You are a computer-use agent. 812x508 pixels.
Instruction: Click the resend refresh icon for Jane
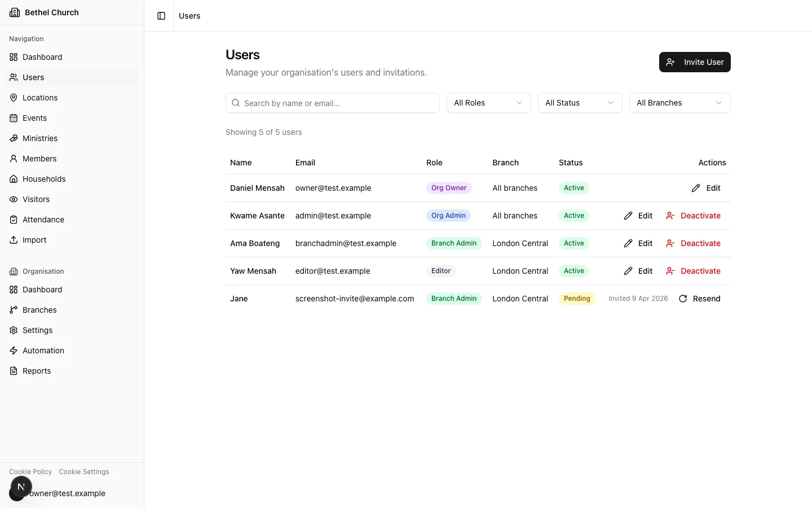click(683, 299)
